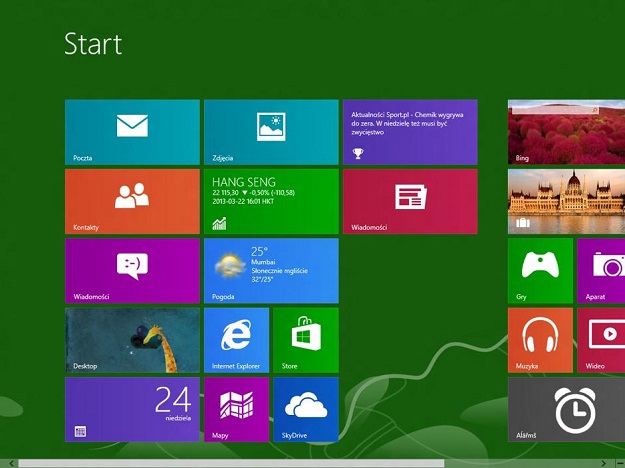Open the Store tile
Screen dimensions: 625x468
click(x=306, y=340)
